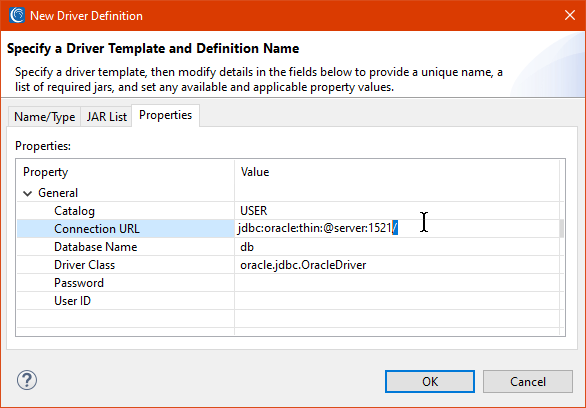
Task: Select the Properties tab
Action: (165, 115)
